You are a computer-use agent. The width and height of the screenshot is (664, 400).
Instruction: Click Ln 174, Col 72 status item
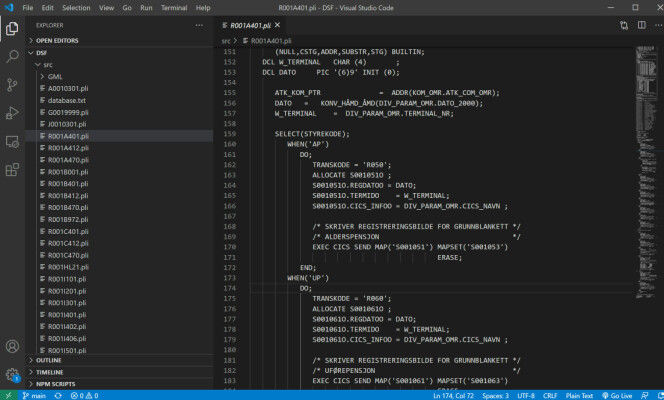click(453, 395)
